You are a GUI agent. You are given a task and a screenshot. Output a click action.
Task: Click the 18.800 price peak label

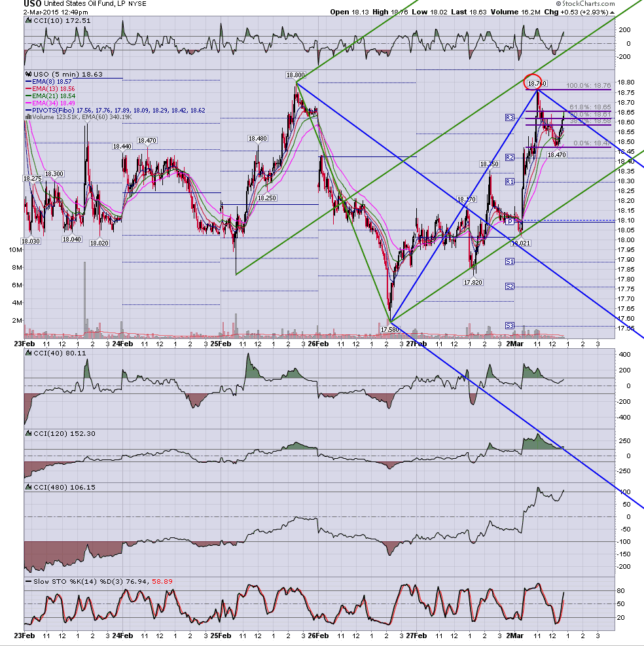point(295,75)
